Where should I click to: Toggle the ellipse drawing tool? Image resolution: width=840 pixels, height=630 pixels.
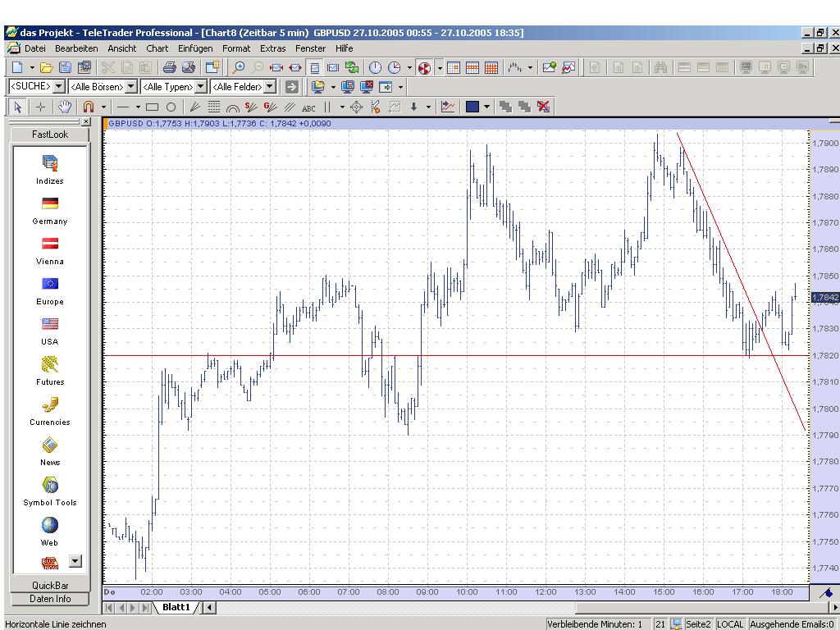[x=171, y=107]
